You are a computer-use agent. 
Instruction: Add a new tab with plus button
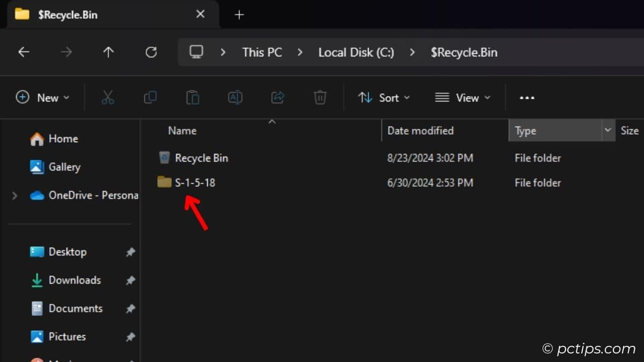(239, 14)
